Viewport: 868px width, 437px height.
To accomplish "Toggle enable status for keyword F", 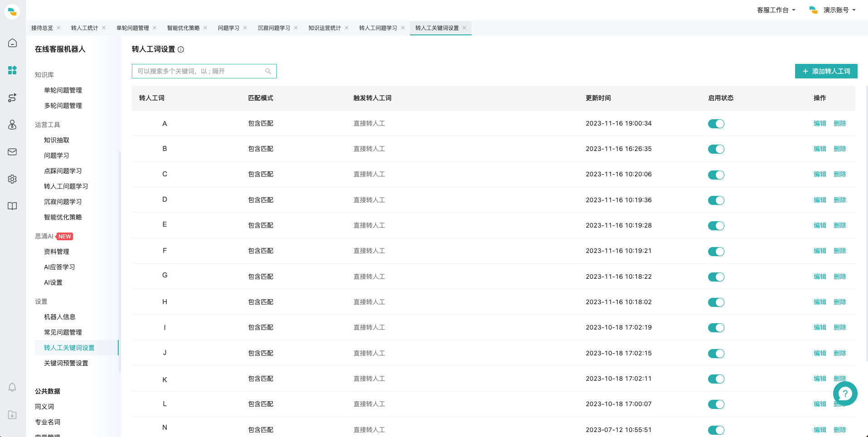I will click(716, 252).
